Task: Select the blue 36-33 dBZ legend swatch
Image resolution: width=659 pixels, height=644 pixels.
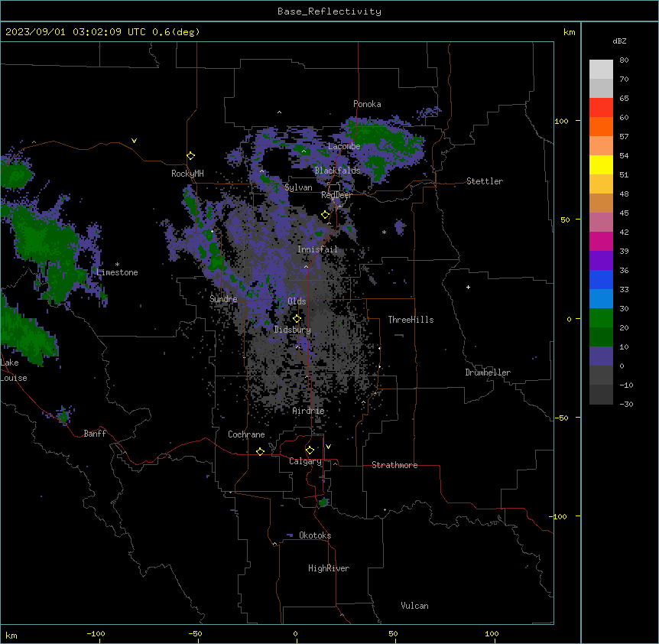Action: point(601,279)
